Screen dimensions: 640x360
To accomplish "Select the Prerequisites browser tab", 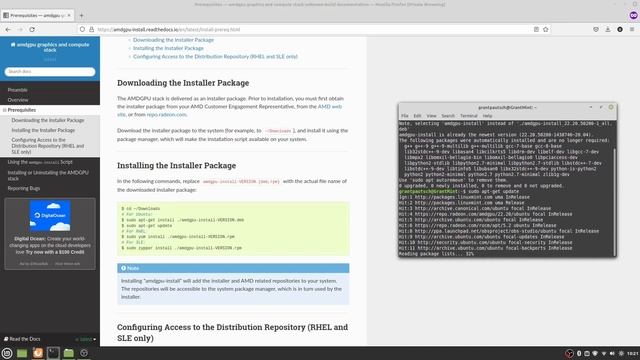I will pos(37,16).
